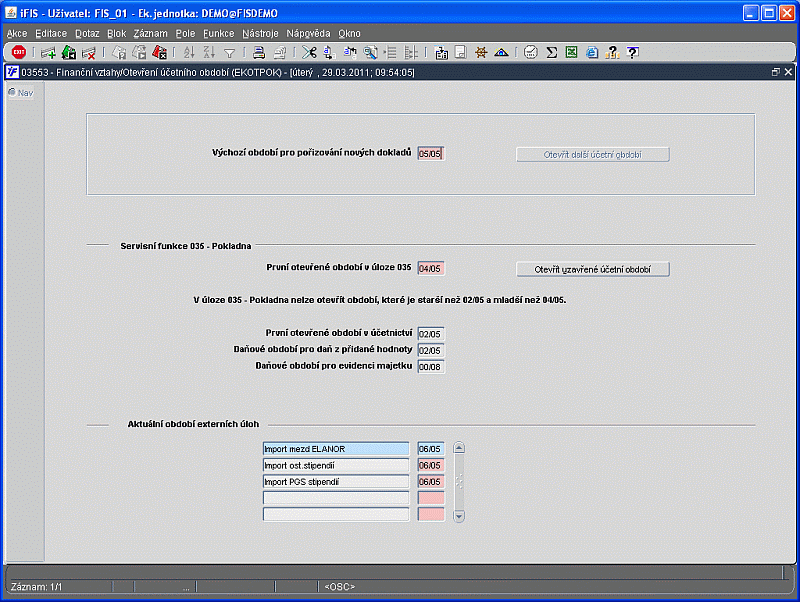Click the question mark with person help icon
This screenshot has height=602, width=800.
point(612,52)
